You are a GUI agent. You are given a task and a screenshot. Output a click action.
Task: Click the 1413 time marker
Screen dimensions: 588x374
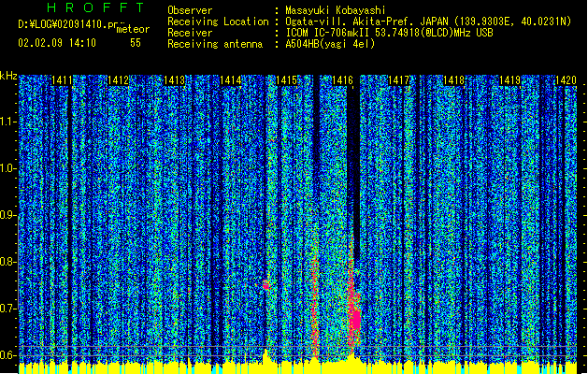pos(174,79)
